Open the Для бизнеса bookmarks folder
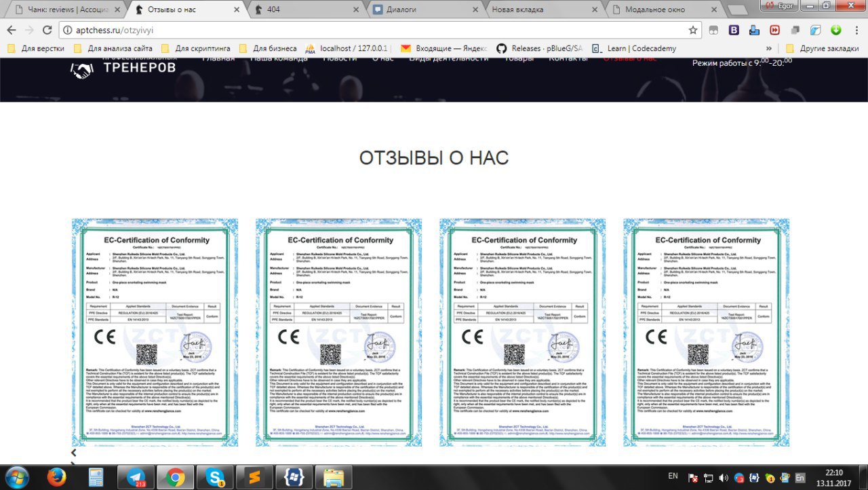Screen dimensions: 868x490 pyautogui.click(x=268, y=48)
